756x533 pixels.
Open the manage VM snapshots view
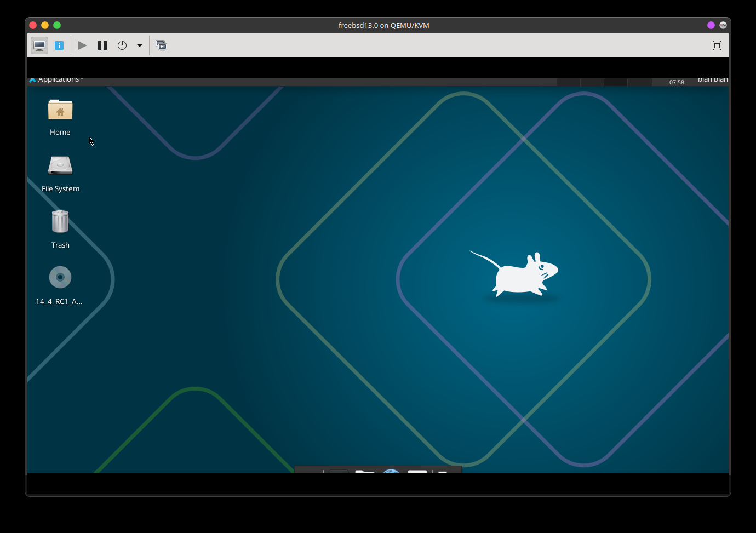(x=161, y=45)
